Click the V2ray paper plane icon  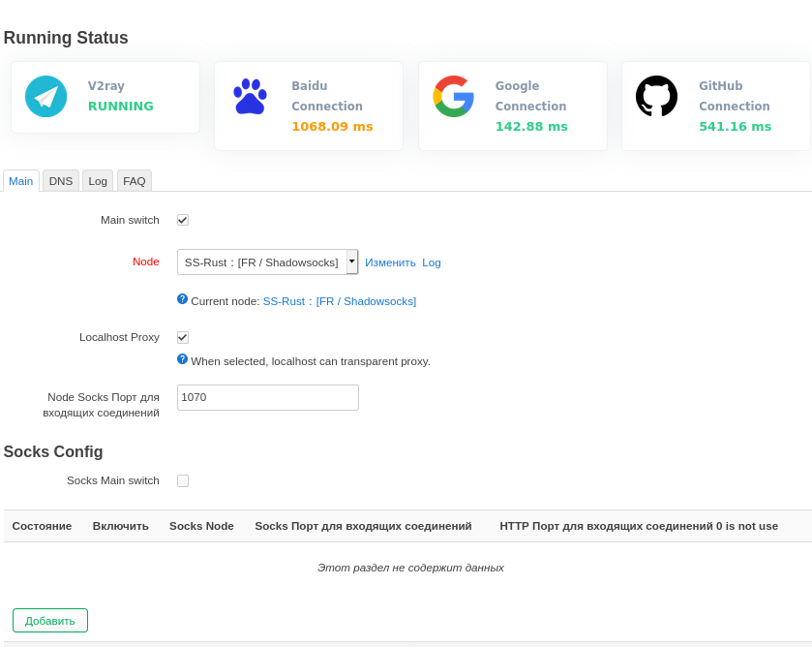(x=46, y=97)
